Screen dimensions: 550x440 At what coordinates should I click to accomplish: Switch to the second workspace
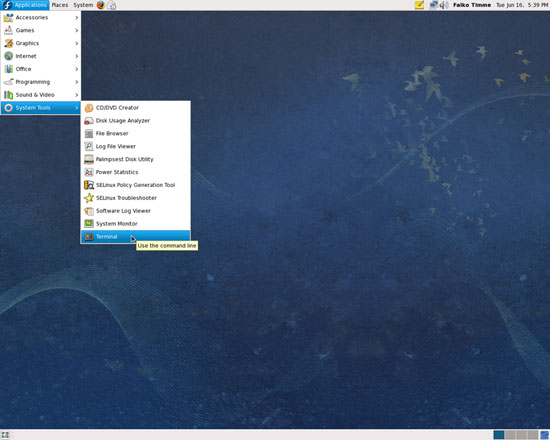pyautogui.click(x=510, y=435)
